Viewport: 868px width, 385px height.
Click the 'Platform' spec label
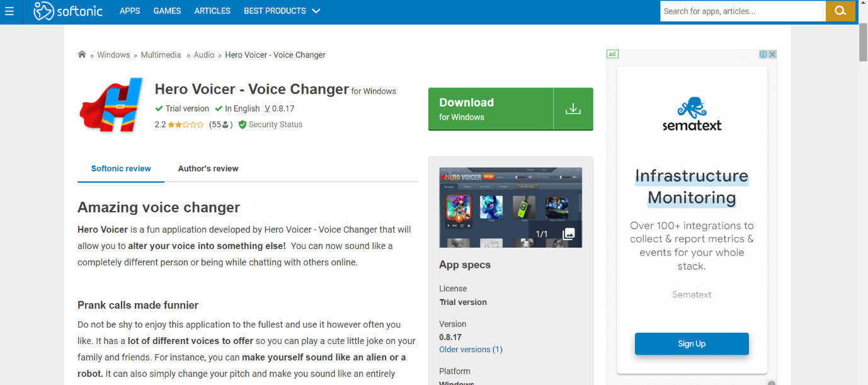(x=455, y=371)
